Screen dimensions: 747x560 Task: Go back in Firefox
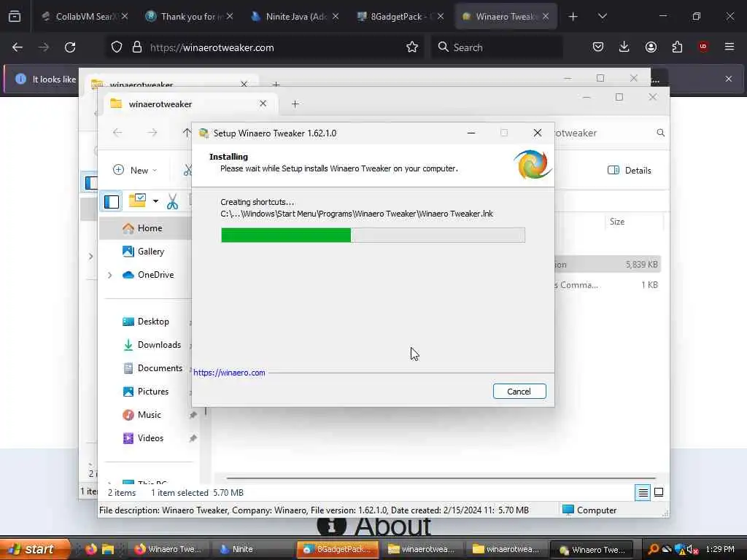18,47
